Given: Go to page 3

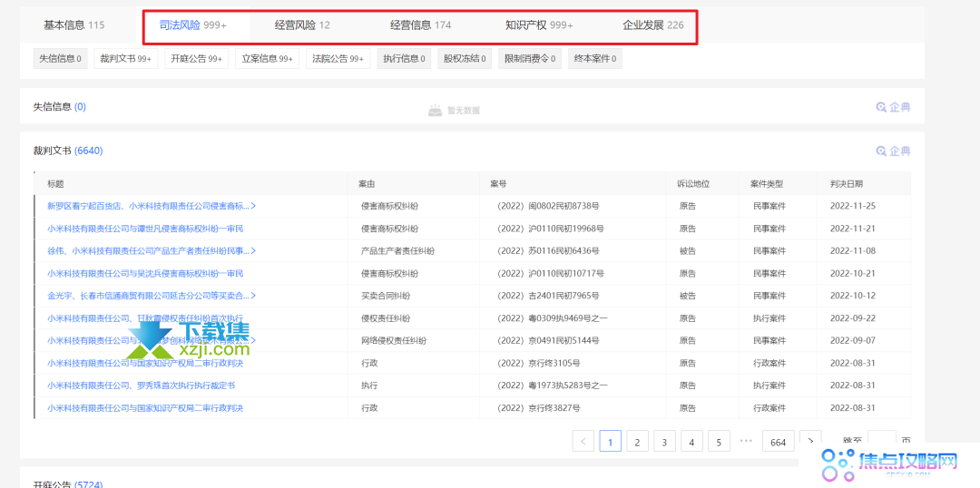Looking at the screenshot, I should (x=664, y=441).
